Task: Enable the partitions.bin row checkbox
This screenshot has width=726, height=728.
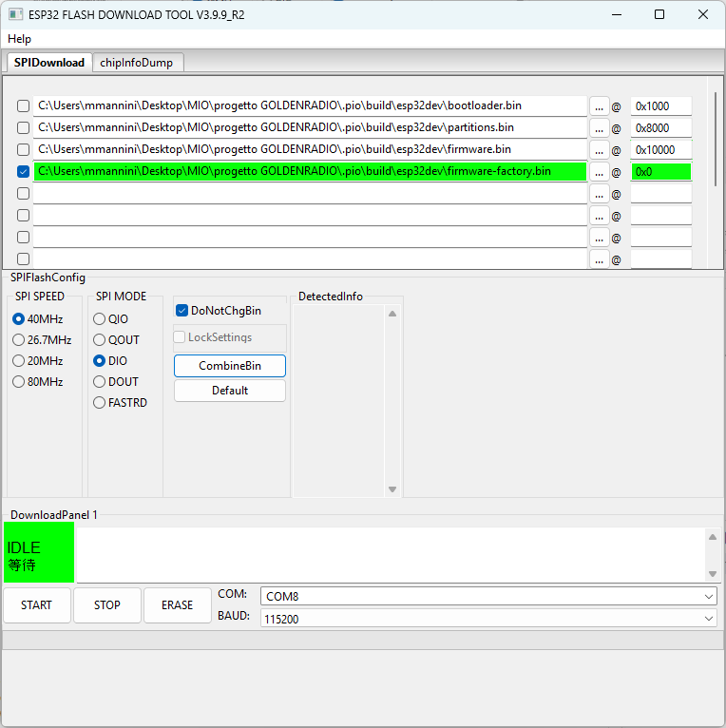Action: click(x=23, y=127)
